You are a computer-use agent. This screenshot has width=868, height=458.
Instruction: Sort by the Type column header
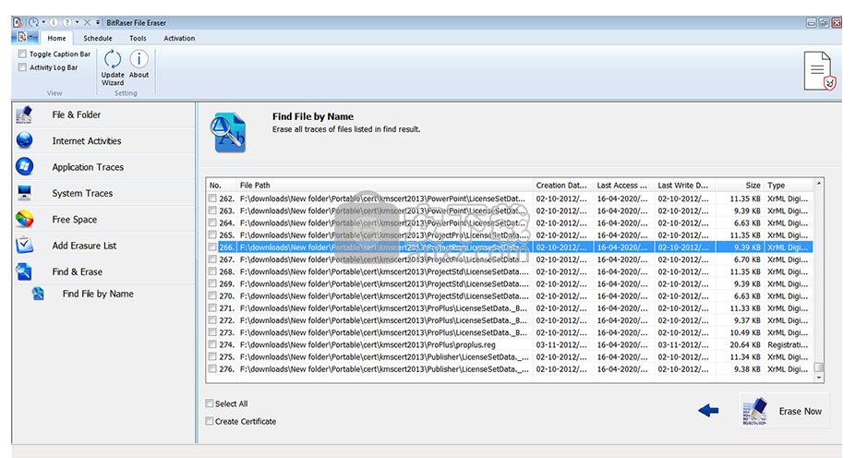789,185
